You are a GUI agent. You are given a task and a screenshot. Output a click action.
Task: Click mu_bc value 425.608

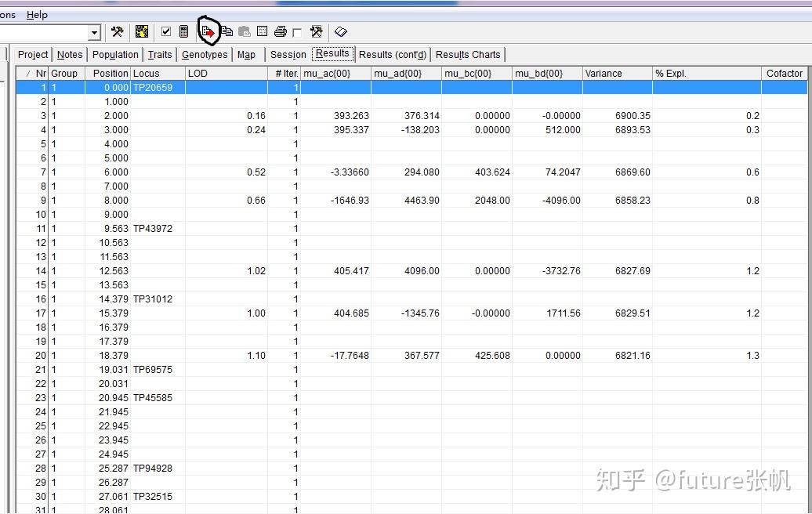pos(492,356)
